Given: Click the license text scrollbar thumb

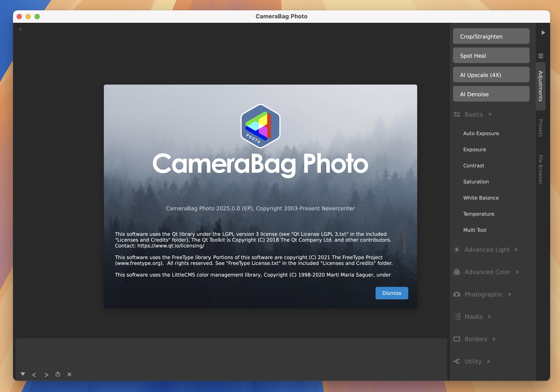Looking at the screenshot, I should pyautogui.click(x=404, y=241).
